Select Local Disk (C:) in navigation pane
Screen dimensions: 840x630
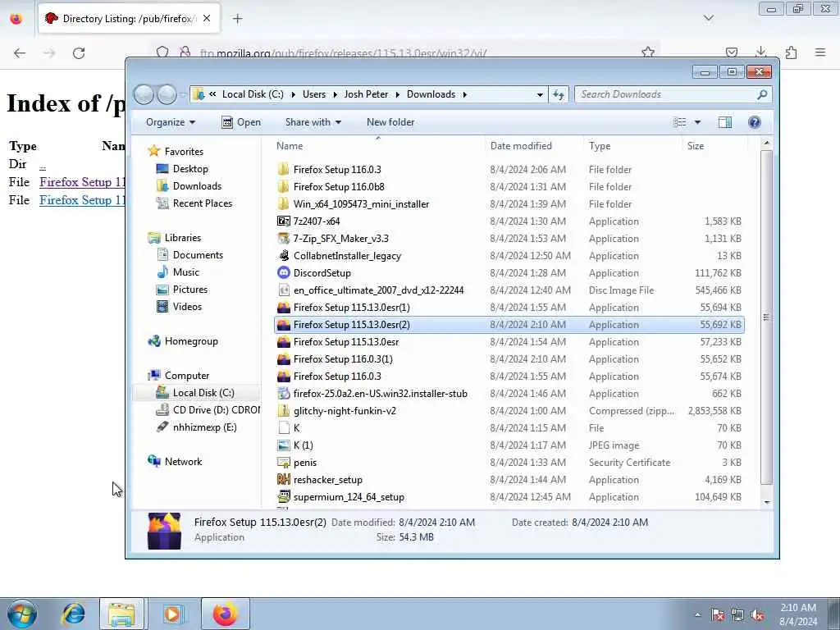click(195, 393)
